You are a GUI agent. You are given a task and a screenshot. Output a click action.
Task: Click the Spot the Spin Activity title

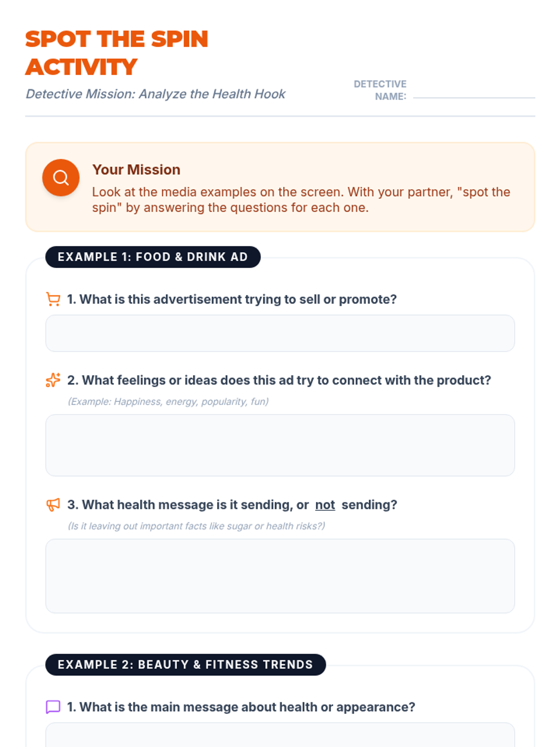point(117,53)
